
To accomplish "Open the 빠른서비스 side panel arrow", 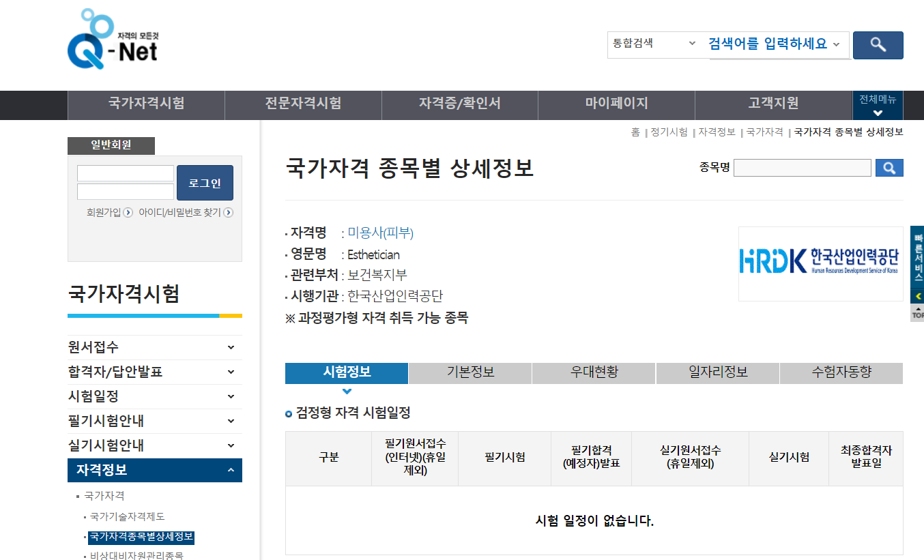I will pos(918,296).
